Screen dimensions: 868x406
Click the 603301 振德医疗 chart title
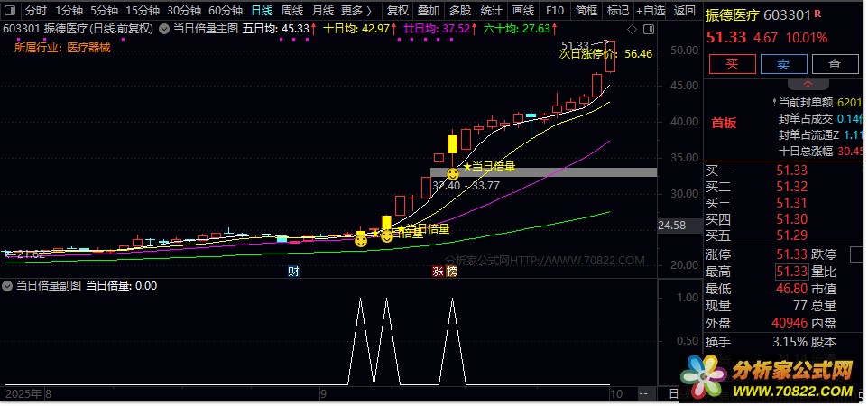click(x=78, y=29)
